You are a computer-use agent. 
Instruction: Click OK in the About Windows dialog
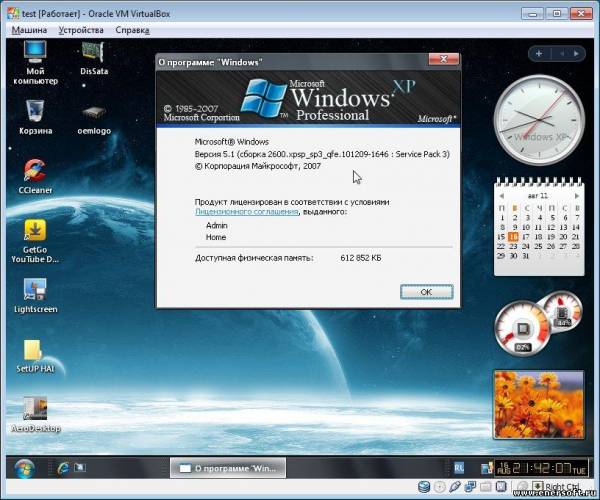(x=426, y=292)
